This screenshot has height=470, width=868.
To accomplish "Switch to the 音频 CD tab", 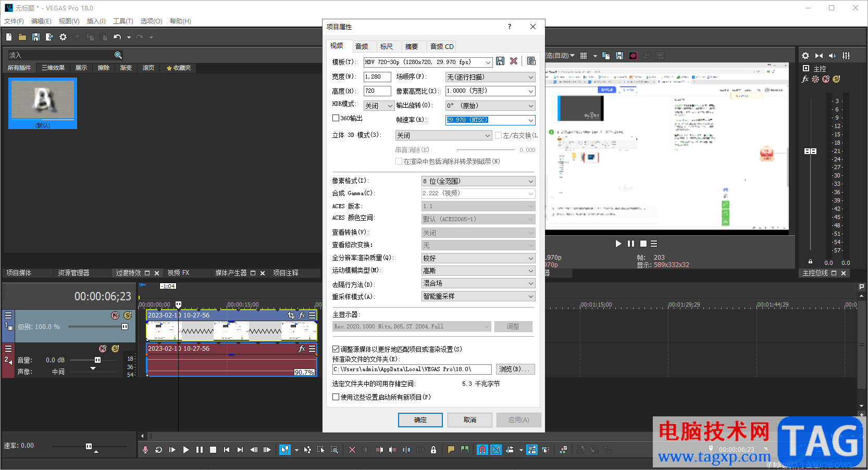I will (442, 46).
